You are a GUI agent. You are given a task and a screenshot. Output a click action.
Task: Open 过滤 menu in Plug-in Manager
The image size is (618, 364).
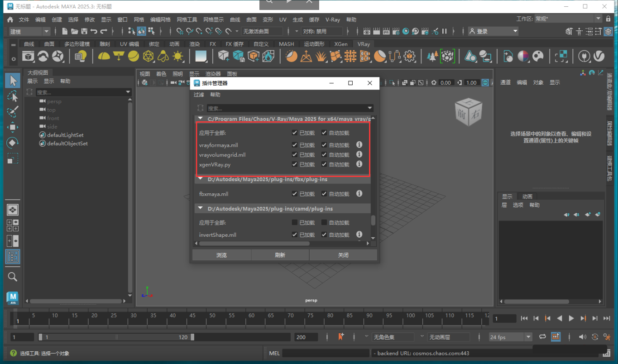point(199,95)
